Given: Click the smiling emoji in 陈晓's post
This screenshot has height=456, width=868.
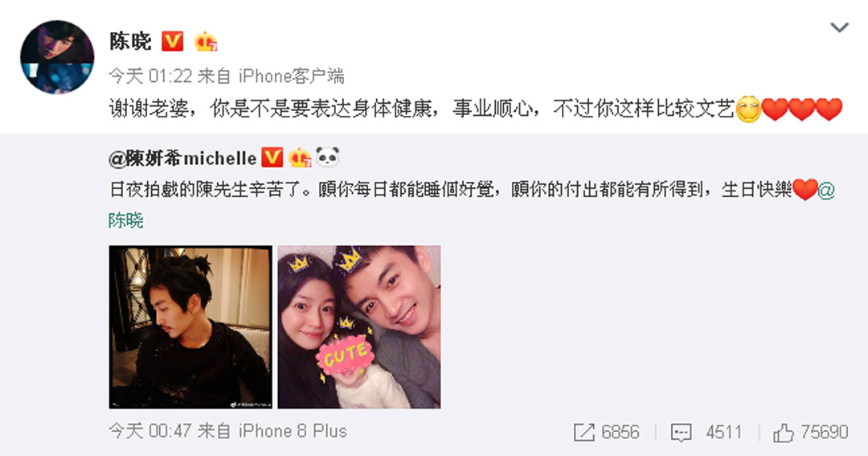Looking at the screenshot, I should (748, 109).
